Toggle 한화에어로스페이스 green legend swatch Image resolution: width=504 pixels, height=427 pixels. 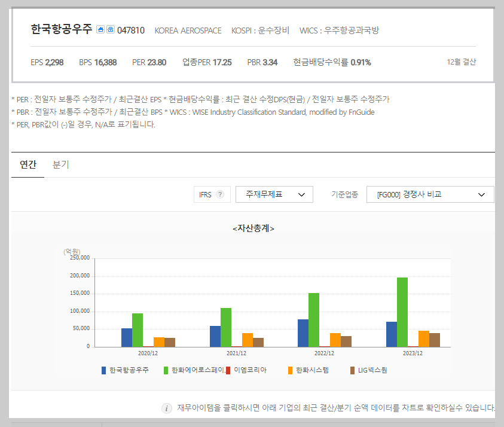coord(166,370)
